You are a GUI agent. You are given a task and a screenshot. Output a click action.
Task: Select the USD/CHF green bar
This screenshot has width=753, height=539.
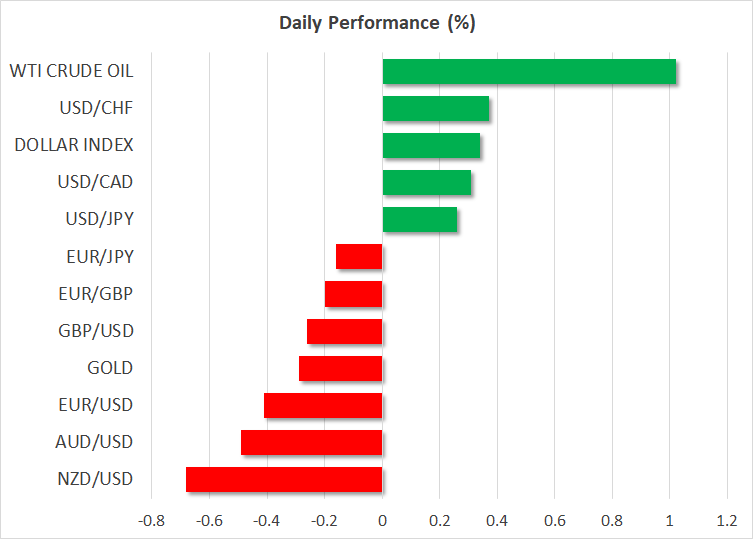point(436,109)
